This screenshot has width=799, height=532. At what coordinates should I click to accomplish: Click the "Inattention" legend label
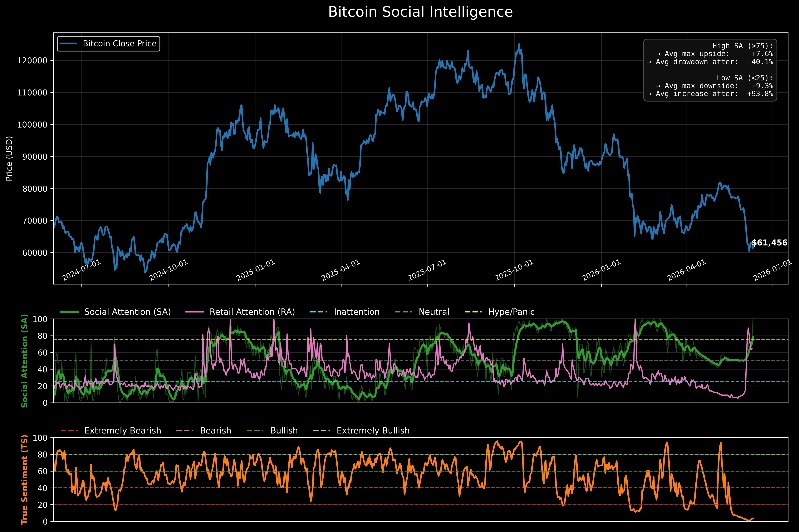click(357, 312)
